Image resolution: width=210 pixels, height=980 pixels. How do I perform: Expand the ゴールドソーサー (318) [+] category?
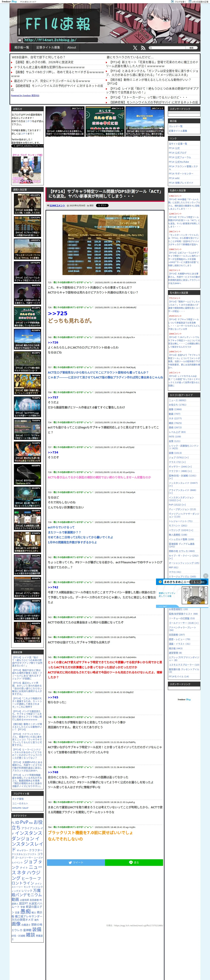tap(184, 623)
